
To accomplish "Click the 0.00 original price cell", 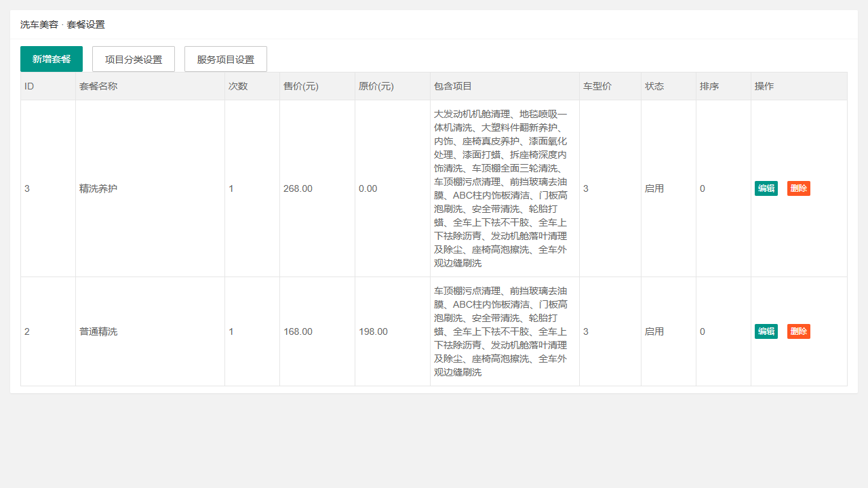I will (x=393, y=188).
